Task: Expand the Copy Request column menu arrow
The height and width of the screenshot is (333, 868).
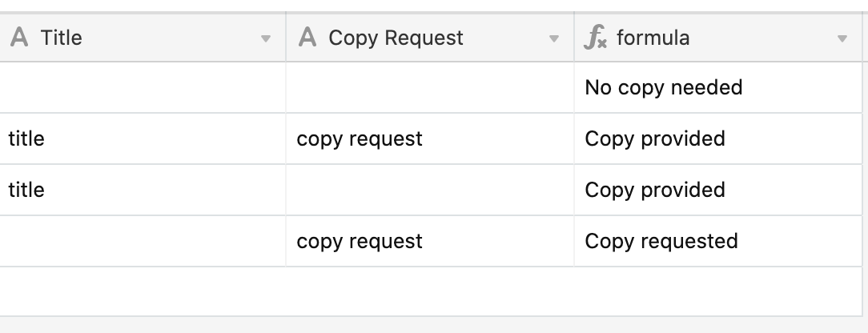Action: click(553, 38)
